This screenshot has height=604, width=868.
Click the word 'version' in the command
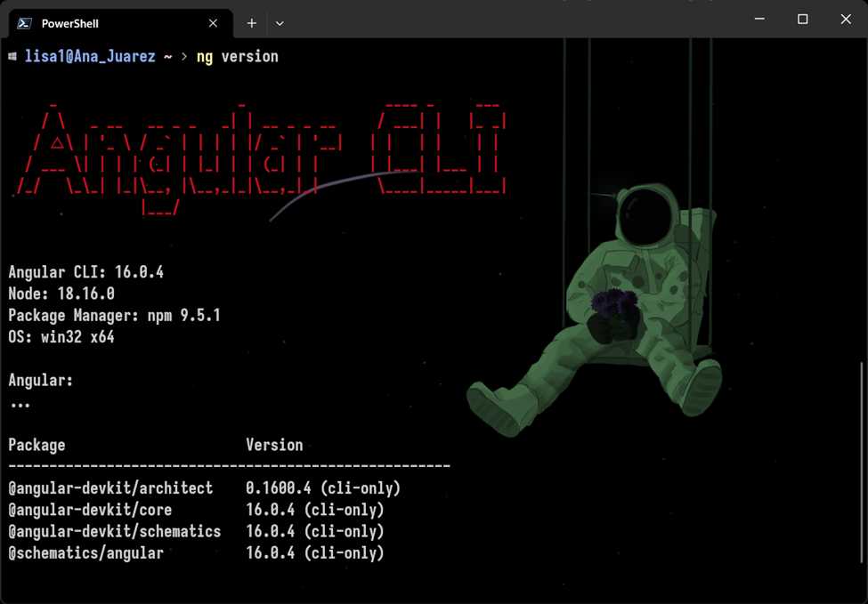coord(249,56)
